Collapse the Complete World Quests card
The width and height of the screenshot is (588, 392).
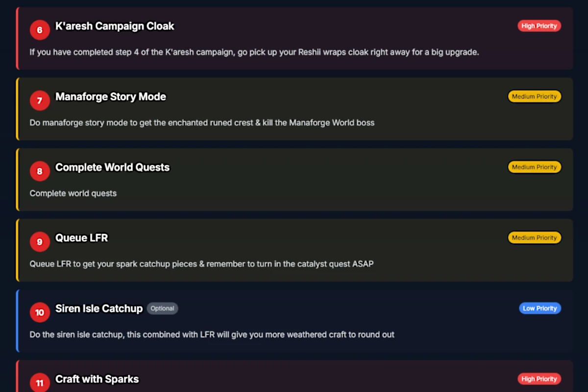point(294,179)
